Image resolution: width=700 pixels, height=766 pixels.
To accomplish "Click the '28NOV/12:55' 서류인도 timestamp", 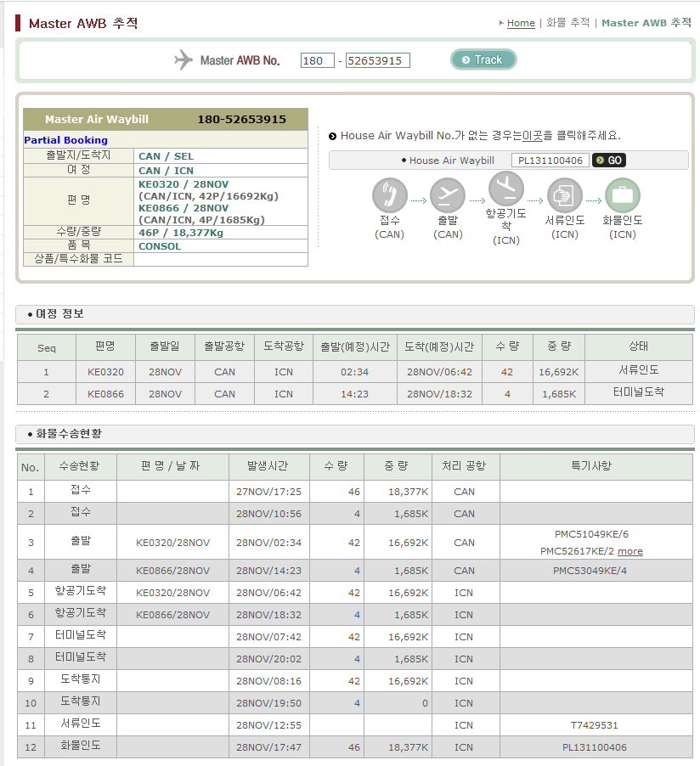I will (268, 725).
